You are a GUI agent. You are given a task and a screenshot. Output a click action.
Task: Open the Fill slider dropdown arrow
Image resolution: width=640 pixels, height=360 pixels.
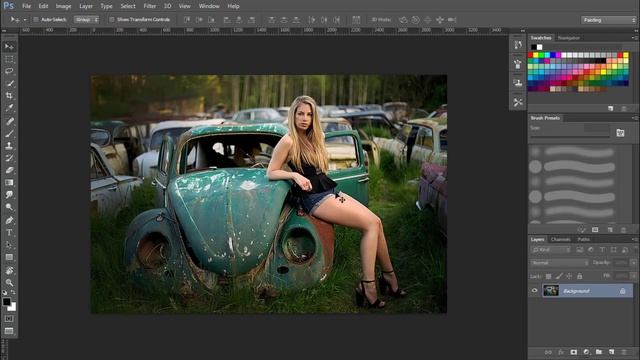633,276
